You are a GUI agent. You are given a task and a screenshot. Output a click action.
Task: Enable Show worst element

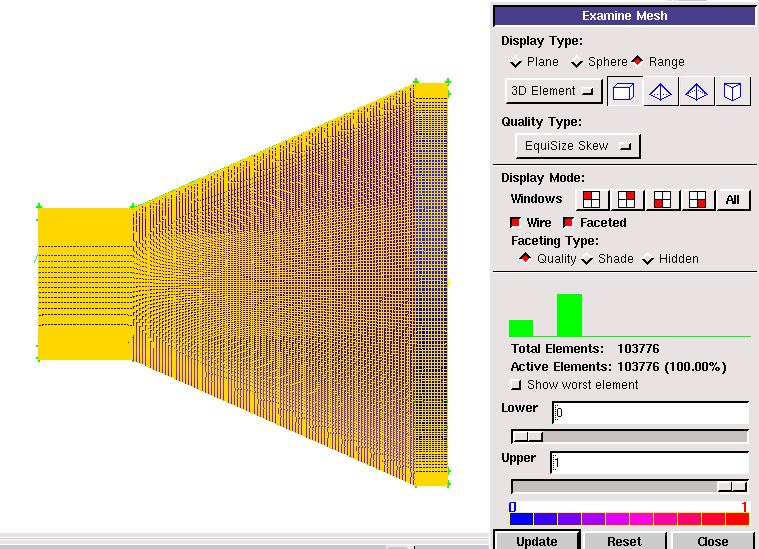(516, 385)
